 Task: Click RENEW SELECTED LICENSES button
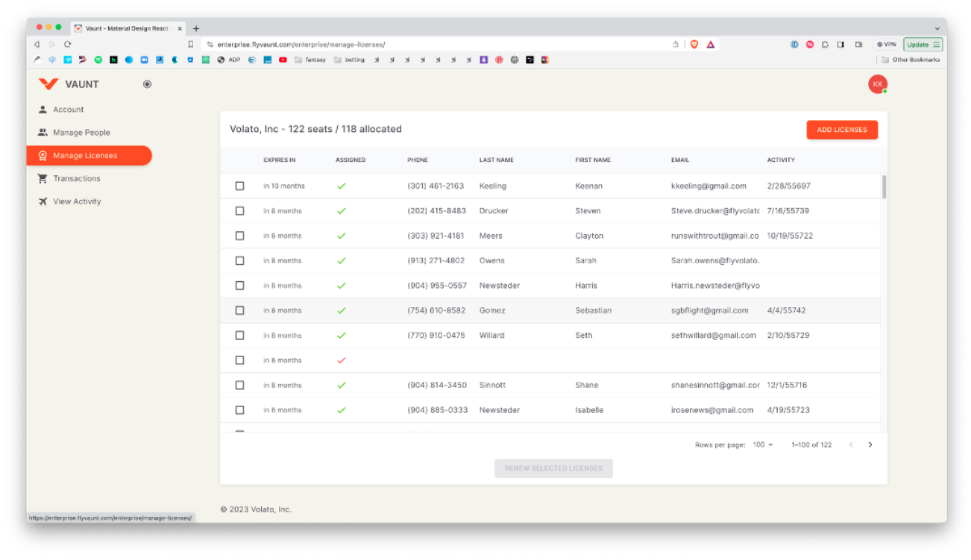tap(553, 468)
